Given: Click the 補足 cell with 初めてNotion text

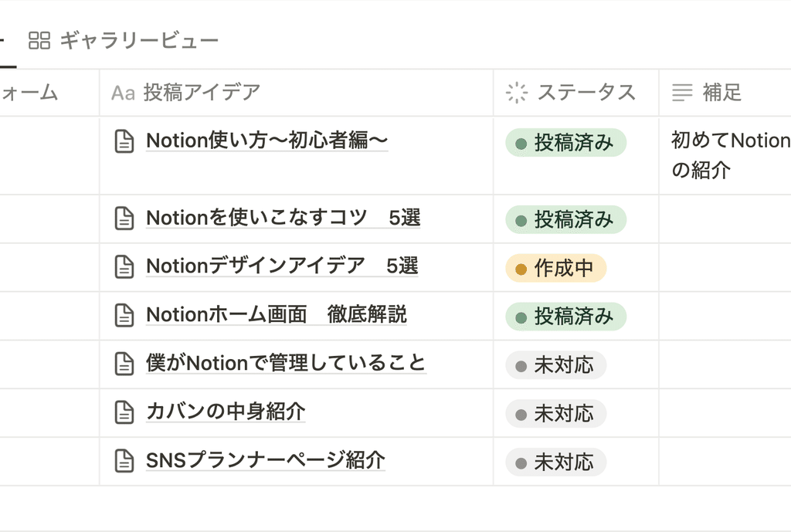Looking at the screenshot, I should coord(725,155).
